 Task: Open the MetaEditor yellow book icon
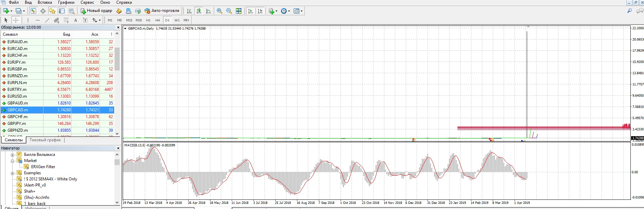point(119,11)
